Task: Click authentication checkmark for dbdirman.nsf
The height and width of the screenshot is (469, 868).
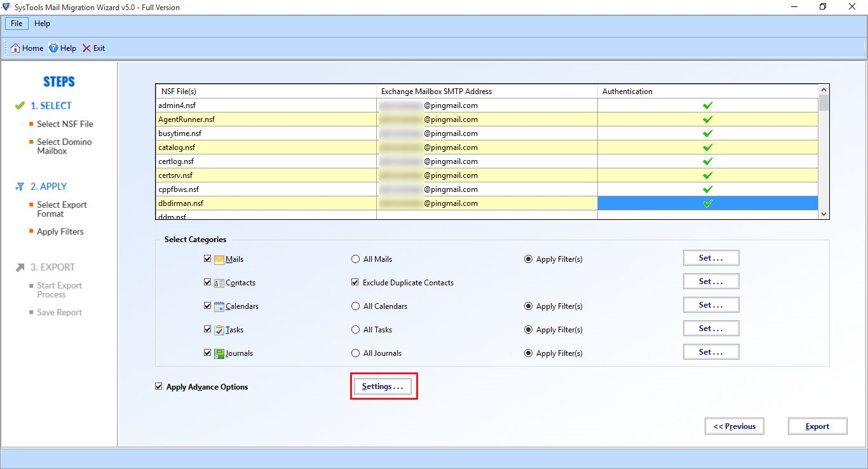Action: [707, 203]
